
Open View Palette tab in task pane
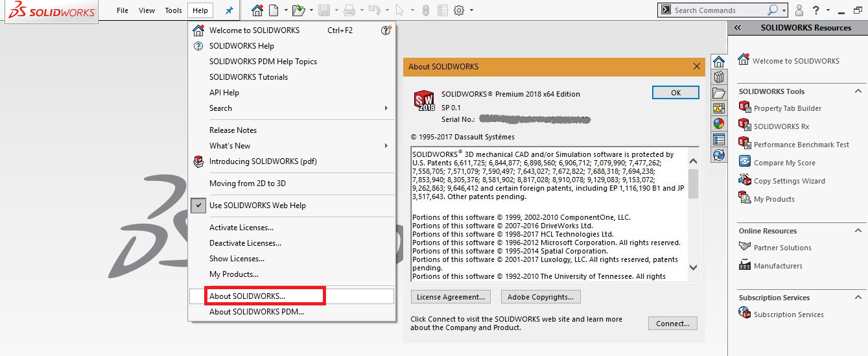coord(718,108)
